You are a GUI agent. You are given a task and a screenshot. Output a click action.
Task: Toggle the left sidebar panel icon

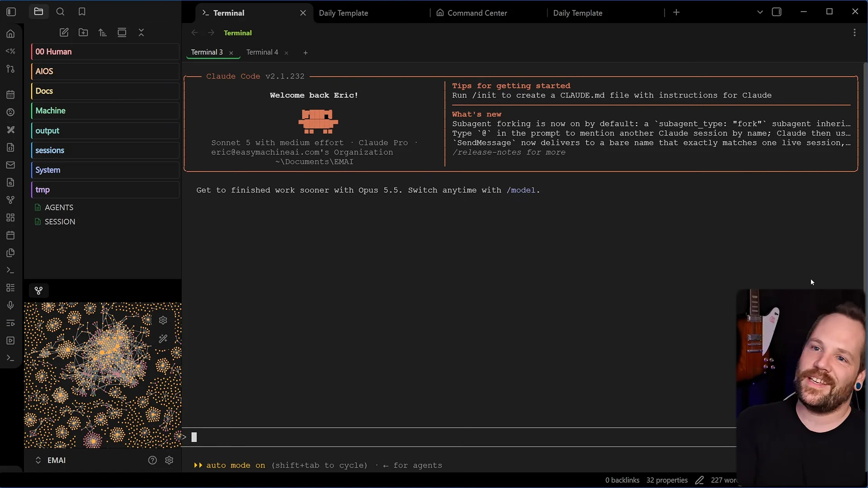tap(11, 12)
